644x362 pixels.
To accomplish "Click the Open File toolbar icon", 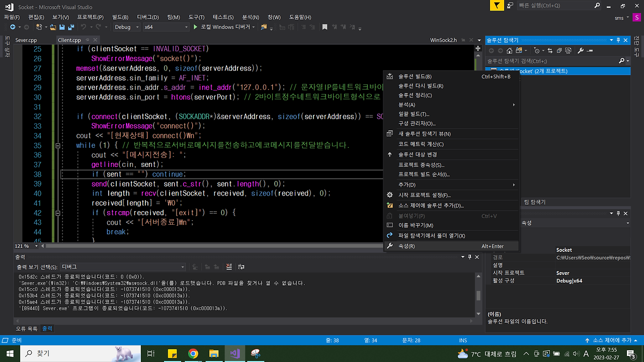I will point(53,27).
